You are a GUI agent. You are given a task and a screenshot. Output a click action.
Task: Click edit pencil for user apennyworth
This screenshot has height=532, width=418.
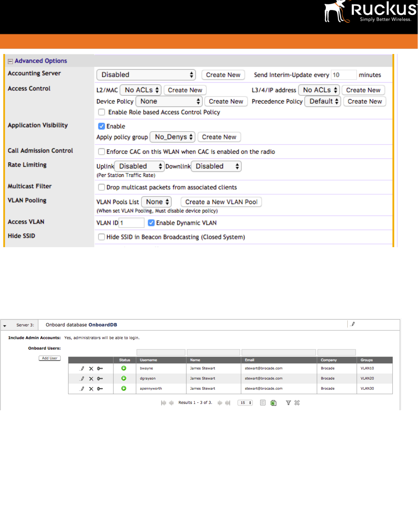point(82,388)
